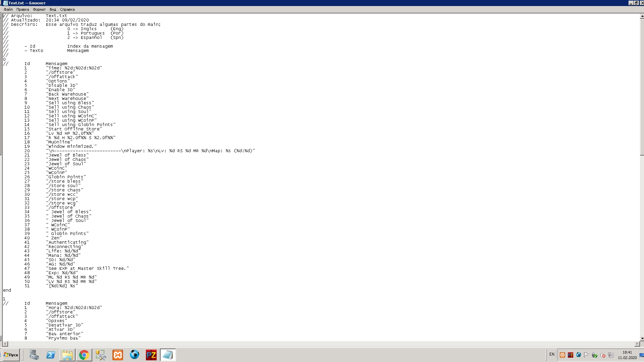Open Server Manager from taskbar
The image size is (644, 362).
(x=34, y=355)
